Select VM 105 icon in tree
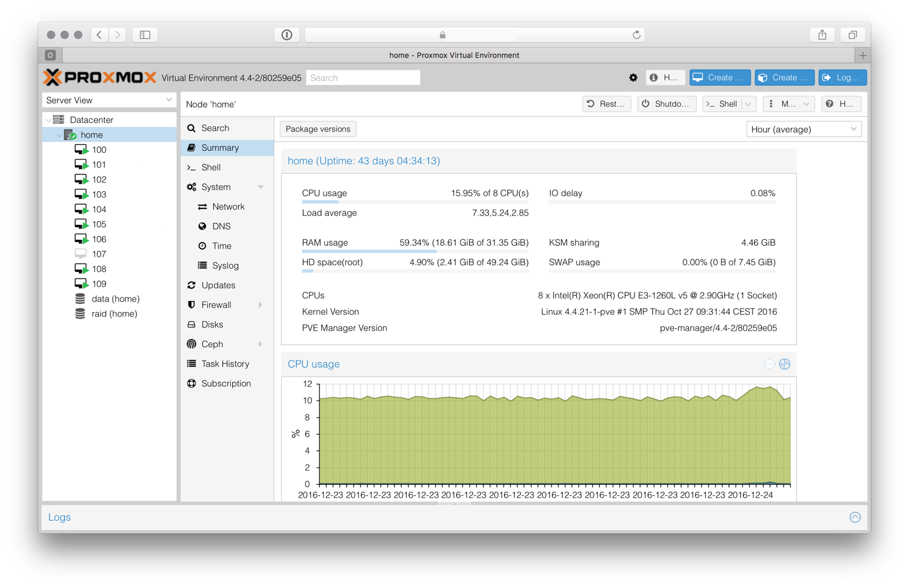 [81, 224]
